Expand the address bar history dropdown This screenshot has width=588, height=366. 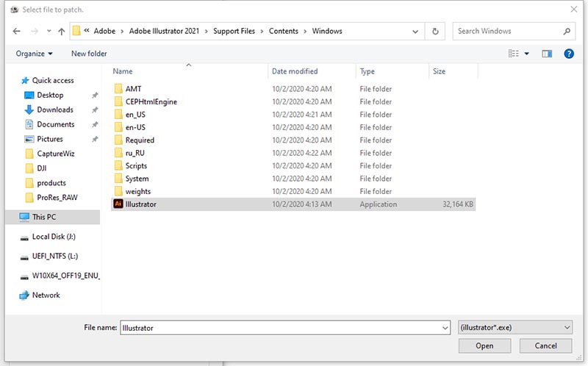click(415, 32)
